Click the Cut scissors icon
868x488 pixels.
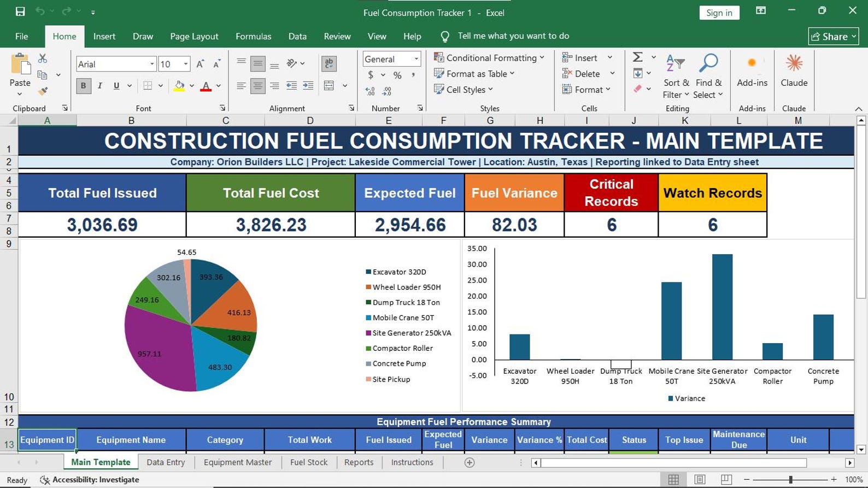pos(43,58)
